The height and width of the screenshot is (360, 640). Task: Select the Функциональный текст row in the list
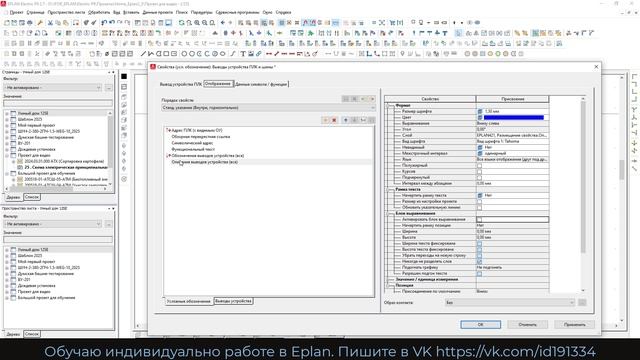coord(193,149)
